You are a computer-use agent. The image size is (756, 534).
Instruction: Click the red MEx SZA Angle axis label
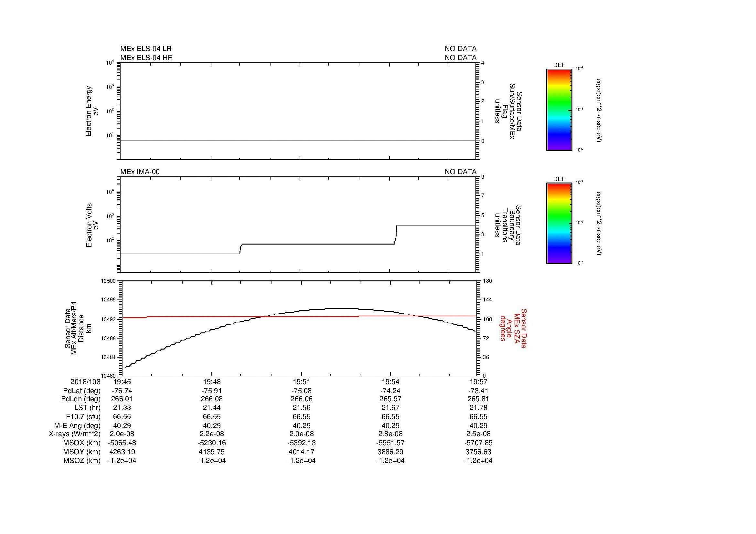[513, 328]
